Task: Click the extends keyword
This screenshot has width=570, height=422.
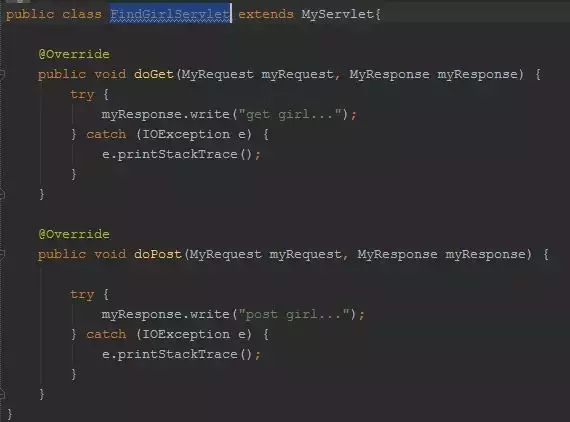Action: (x=266, y=15)
